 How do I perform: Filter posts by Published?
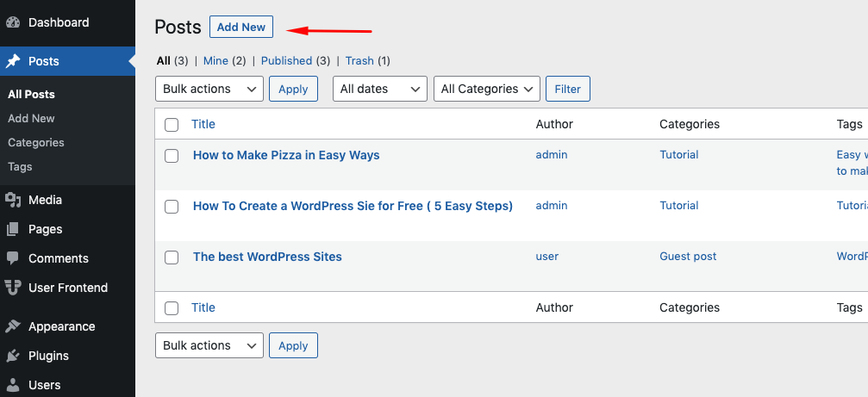pyautogui.click(x=287, y=61)
